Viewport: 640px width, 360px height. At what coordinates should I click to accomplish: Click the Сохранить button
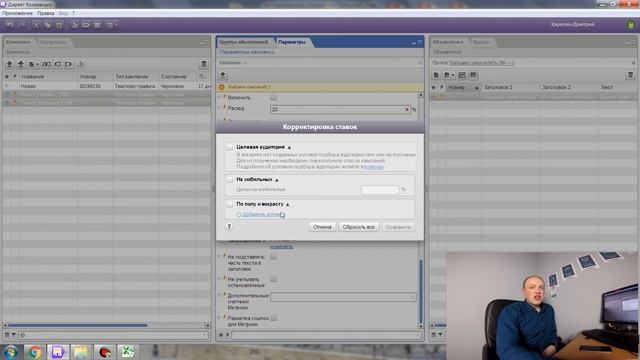coord(398,227)
